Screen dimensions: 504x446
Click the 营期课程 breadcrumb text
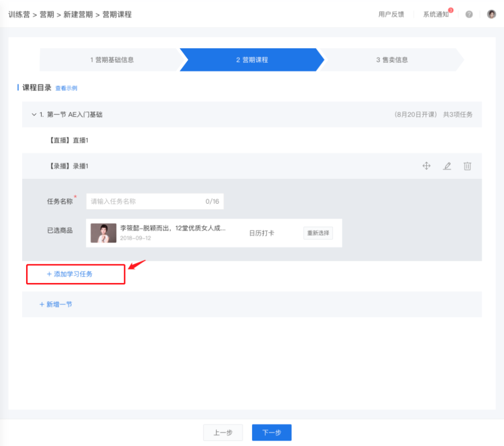point(117,15)
